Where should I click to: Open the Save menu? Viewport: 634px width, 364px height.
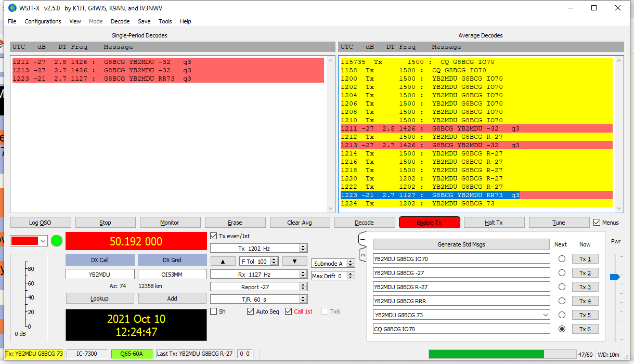144,21
